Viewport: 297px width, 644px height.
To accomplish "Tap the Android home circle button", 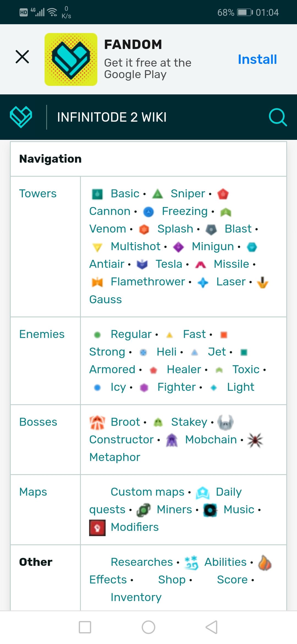I will (x=148, y=627).
